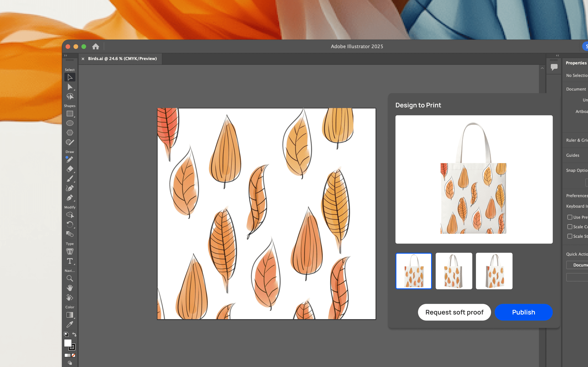
Task: Click the canvas scroll-up arrow
Action: (542, 68)
